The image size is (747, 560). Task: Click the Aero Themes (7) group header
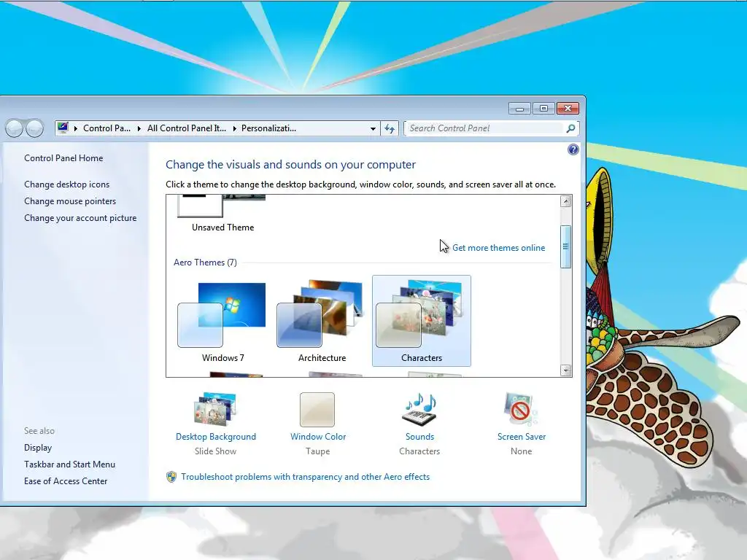pyautogui.click(x=205, y=262)
